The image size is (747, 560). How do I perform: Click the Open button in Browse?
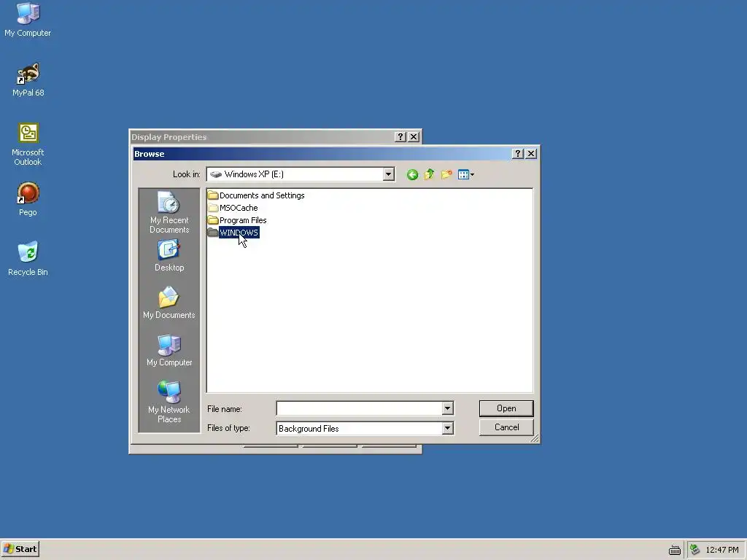(x=506, y=408)
